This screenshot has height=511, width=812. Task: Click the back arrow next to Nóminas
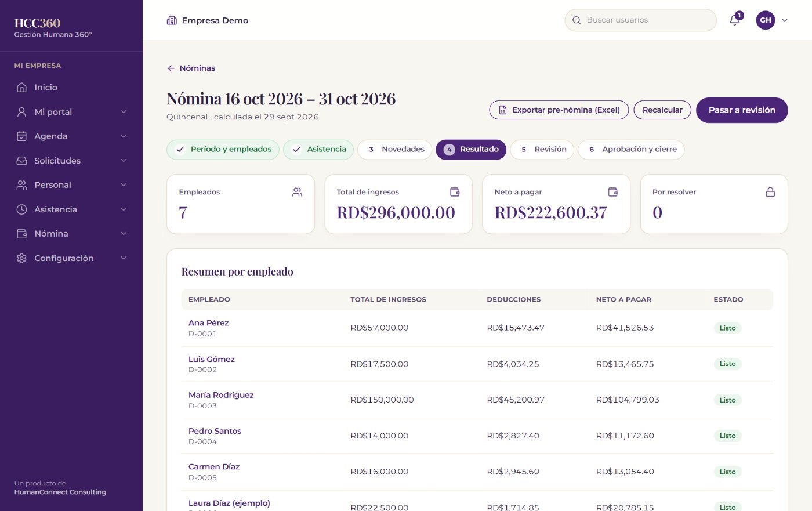[171, 68]
